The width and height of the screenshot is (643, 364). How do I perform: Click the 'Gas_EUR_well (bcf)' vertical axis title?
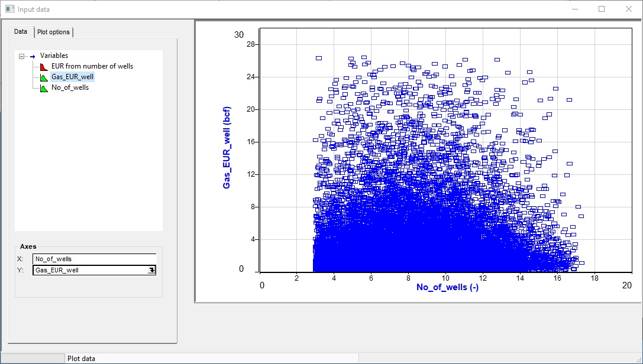click(227, 148)
